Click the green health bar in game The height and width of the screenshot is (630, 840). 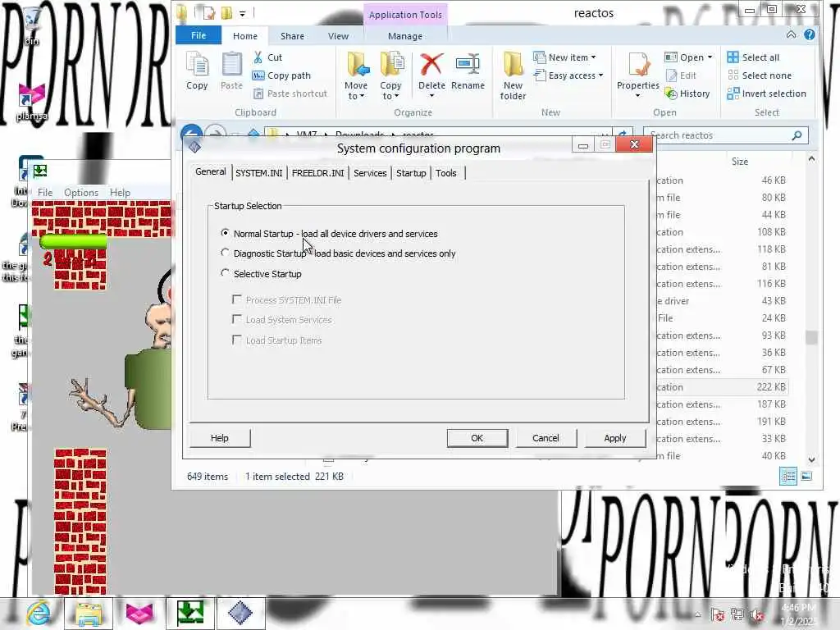(x=73, y=242)
